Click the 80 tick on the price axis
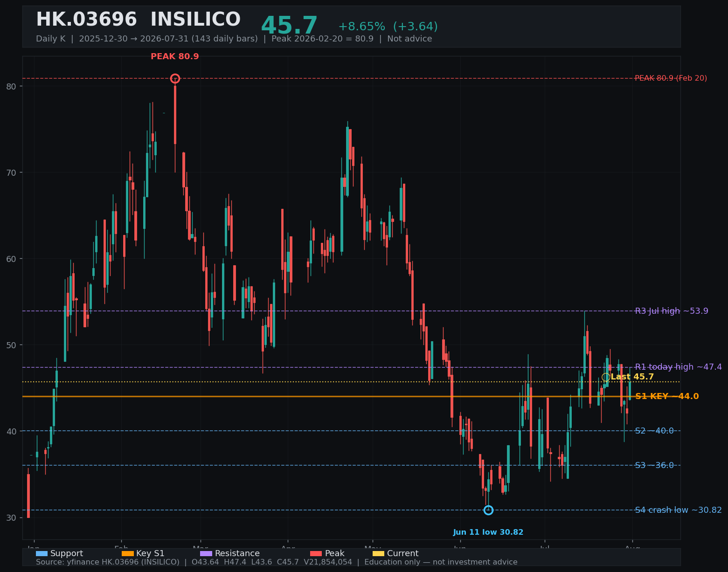This screenshot has width=728, height=572. [x=11, y=86]
